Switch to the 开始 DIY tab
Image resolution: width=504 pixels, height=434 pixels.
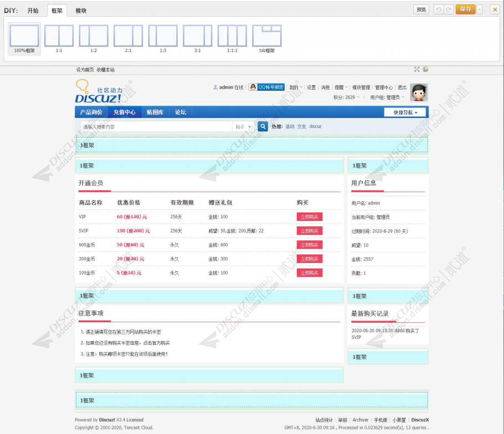tap(33, 11)
